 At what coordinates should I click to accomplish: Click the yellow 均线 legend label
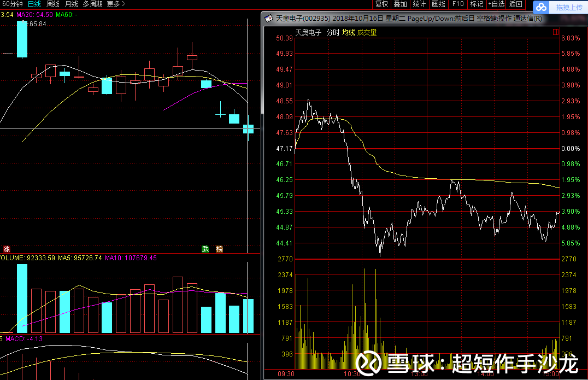tap(349, 33)
